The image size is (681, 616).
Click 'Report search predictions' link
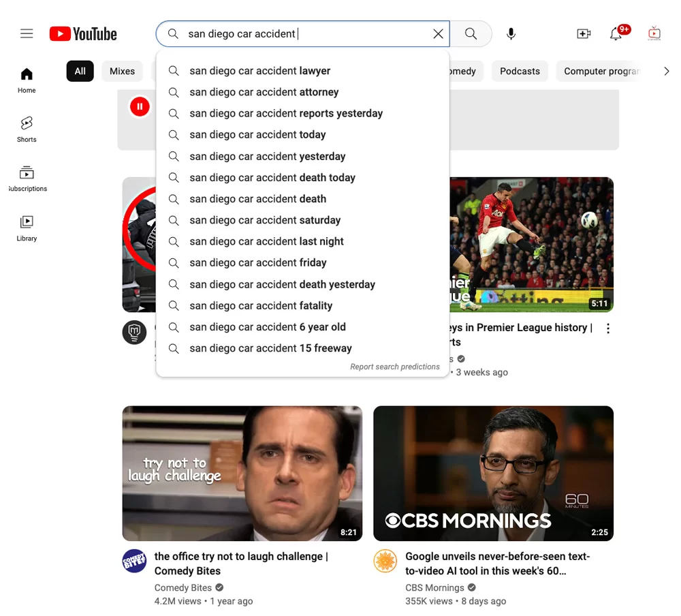395,367
